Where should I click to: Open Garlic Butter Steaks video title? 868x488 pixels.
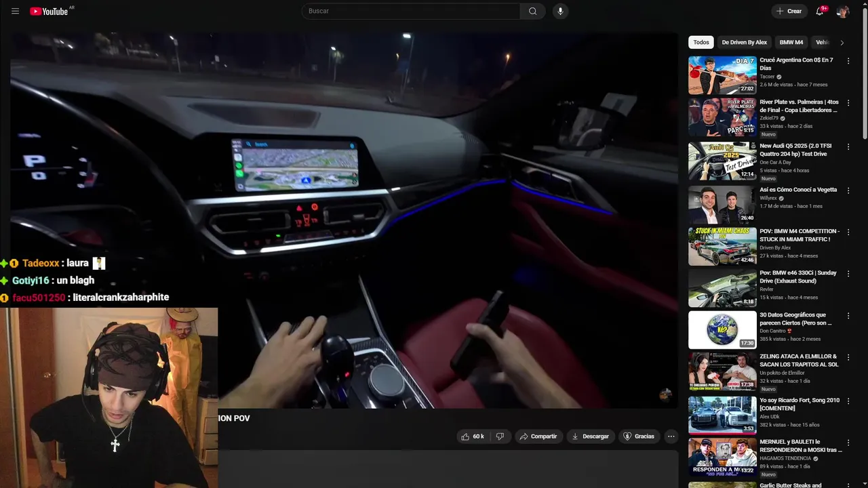pyautogui.click(x=791, y=485)
